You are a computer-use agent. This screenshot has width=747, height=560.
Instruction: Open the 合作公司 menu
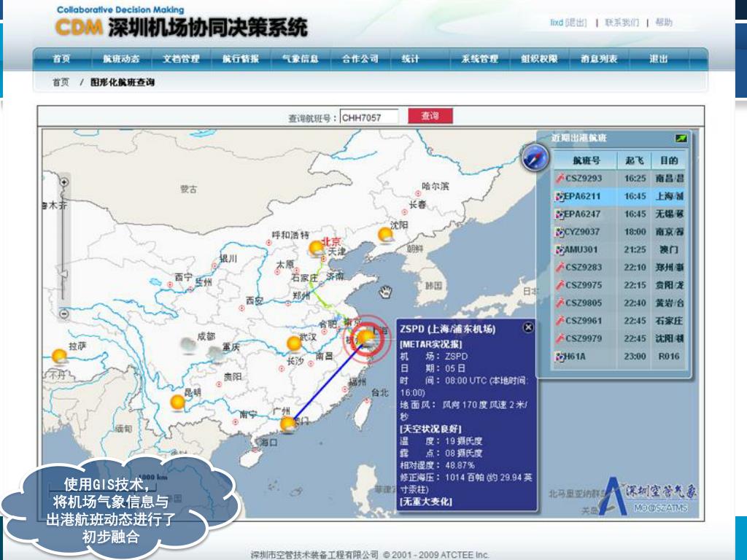click(x=360, y=58)
